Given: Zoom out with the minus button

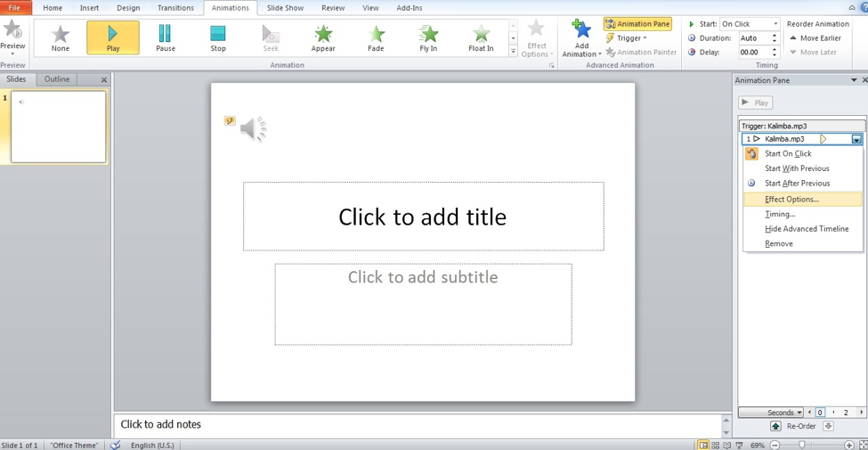Looking at the screenshot, I should 775,445.
